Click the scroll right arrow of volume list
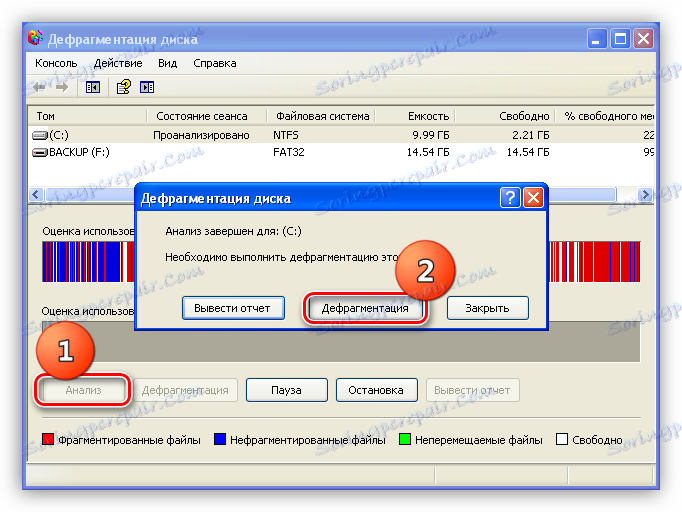 (645, 194)
